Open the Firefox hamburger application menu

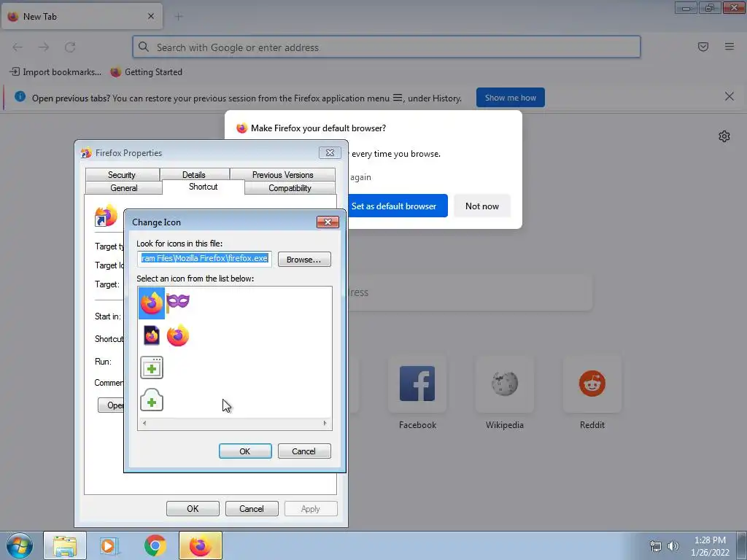pos(729,47)
